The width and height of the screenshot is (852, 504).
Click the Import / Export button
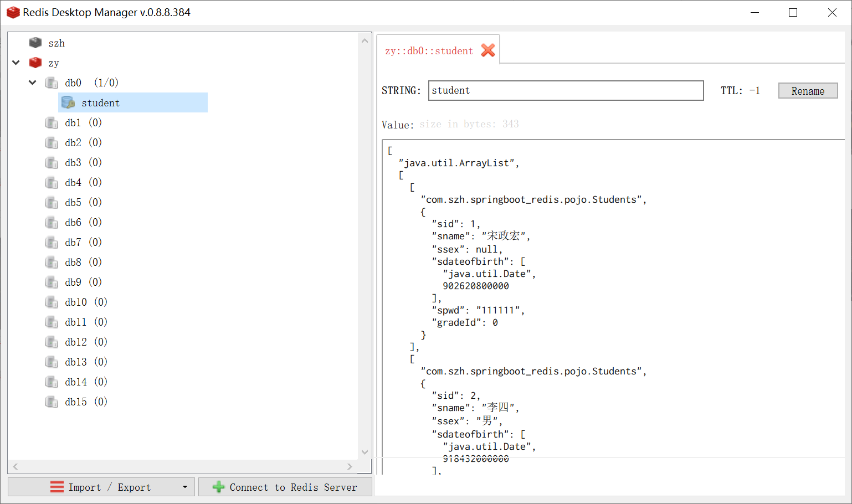pos(101,487)
